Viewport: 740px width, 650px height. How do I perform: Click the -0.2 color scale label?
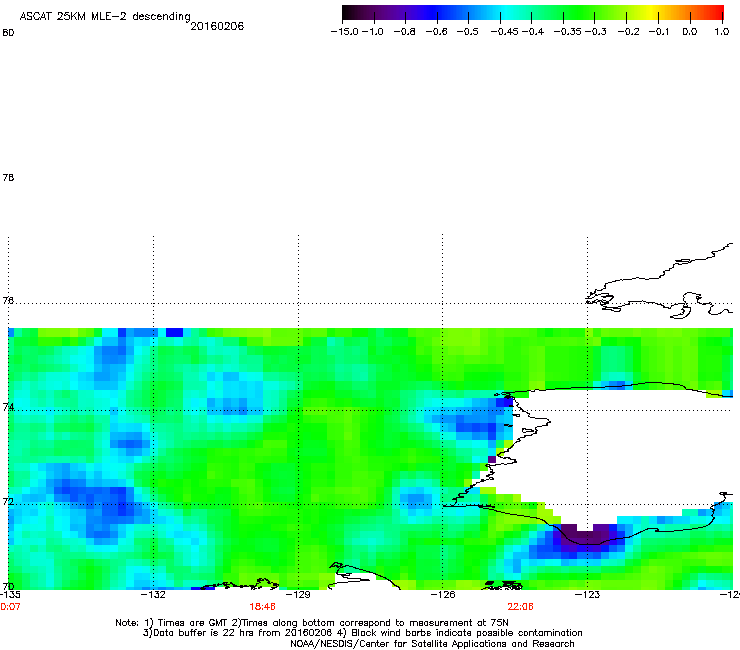pos(628,32)
